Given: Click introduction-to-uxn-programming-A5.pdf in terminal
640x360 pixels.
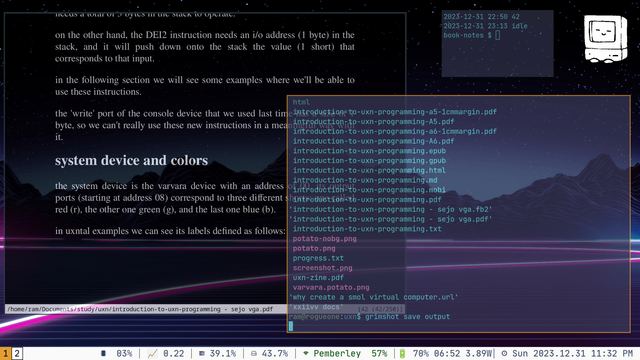Looking at the screenshot, I should coord(373,122).
